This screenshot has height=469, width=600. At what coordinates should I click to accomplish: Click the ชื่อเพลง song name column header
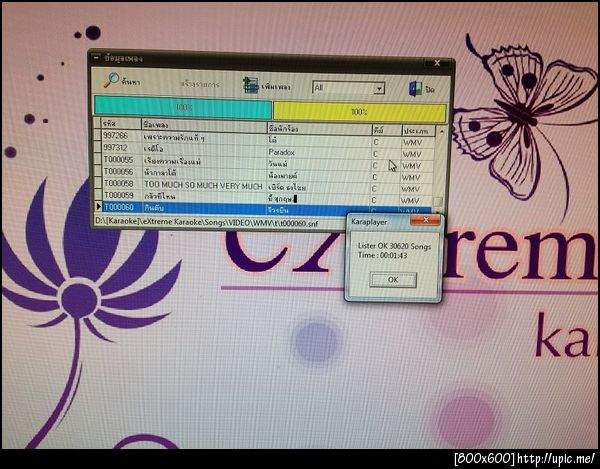click(204, 125)
